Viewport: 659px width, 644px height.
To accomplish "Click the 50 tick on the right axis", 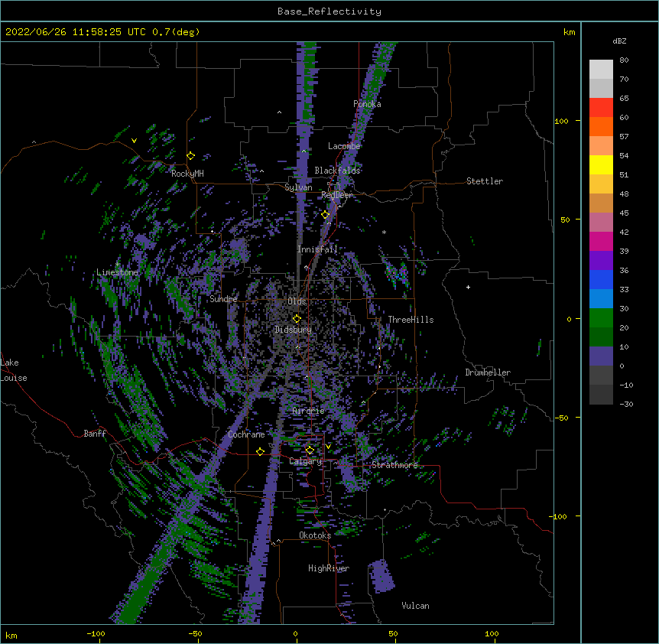I will 565,220.
